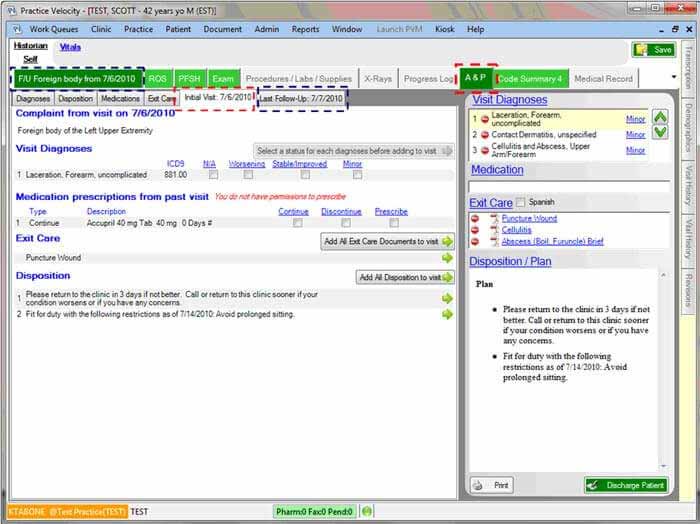Tick the Stable/Improved checkbox for Laceration

tap(303, 175)
